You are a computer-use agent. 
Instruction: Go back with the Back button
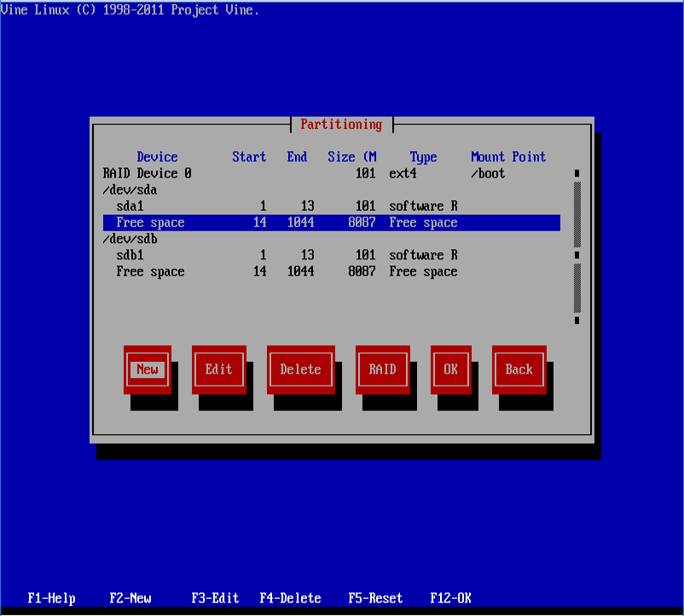[x=519, y=369]
